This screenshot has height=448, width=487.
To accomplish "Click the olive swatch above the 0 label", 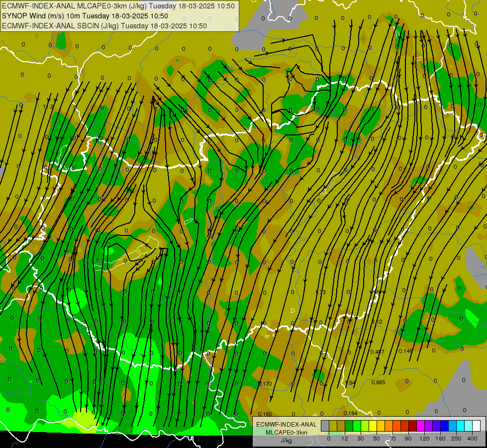I will (333, 426).
